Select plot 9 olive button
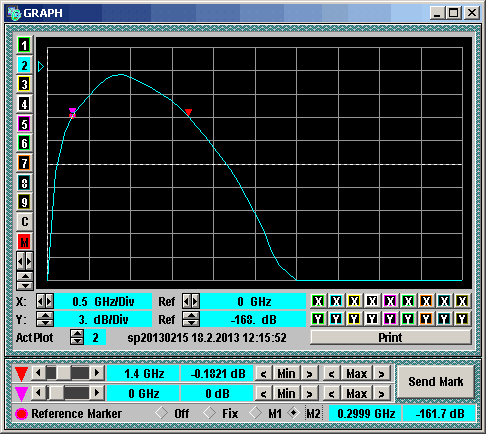 [24, 202]
